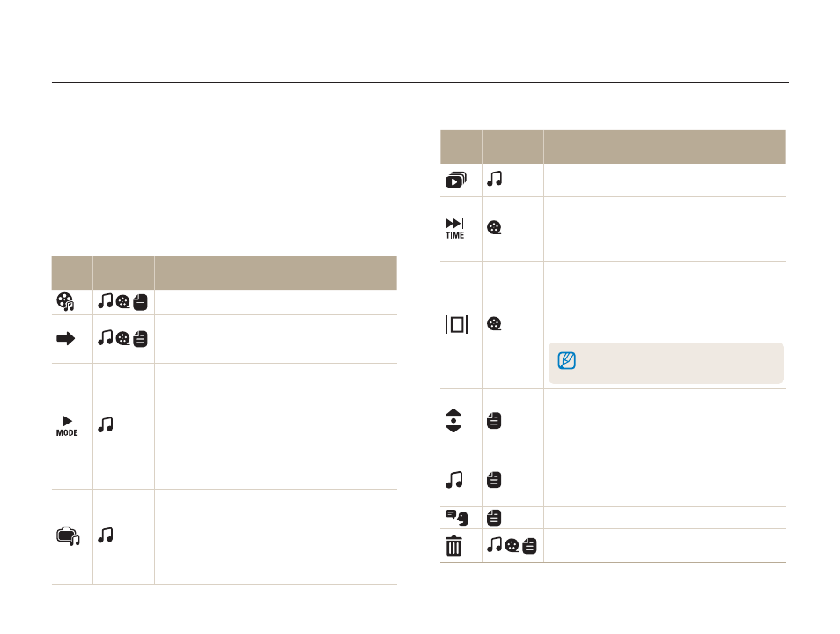Click the film reel in the arrow row

click(122, 338)
